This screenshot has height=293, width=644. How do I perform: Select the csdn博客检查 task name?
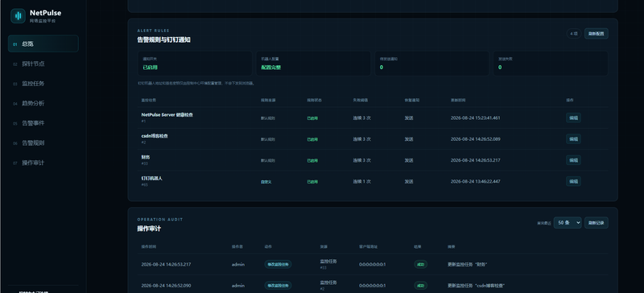click(155, 136)
